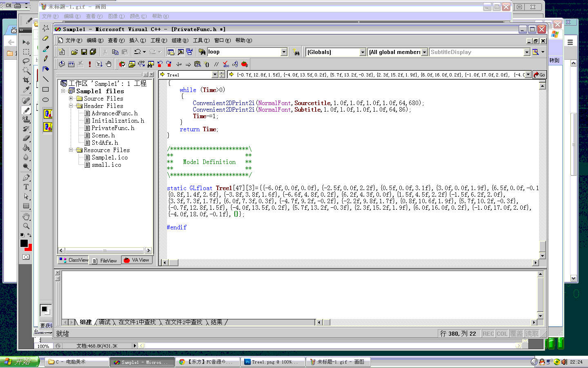Click the Save All icon
The height and width of the screenshot is (368, 588).
click(x=93, y=52)
